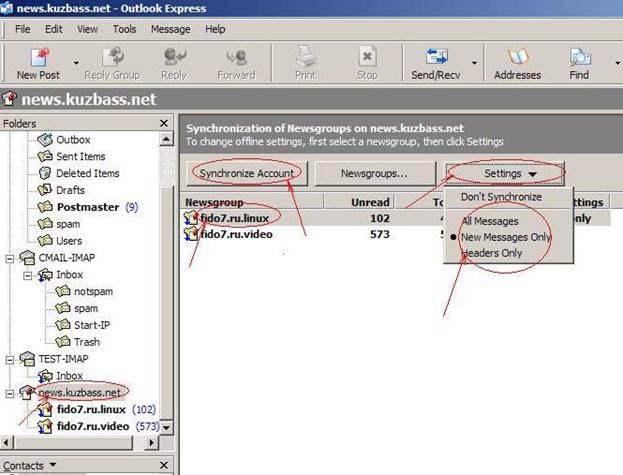Screen dimensions: 623x475
Task: Click the Trash folder icon
Action: pyautogui.click(x=63, y=342)
